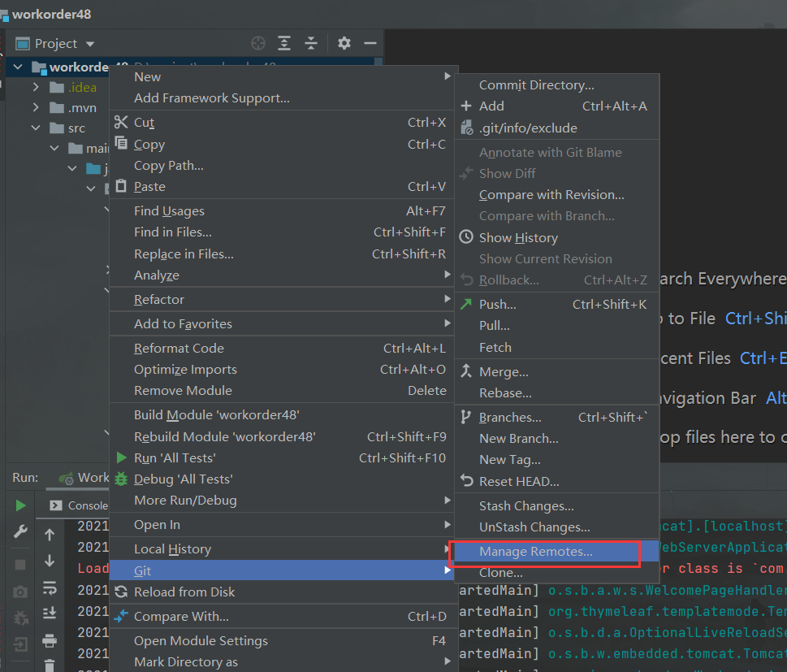This screenshot has width=787, height=672.
Task: Choose Find in Files...
Action: click(x=282, y=232)
